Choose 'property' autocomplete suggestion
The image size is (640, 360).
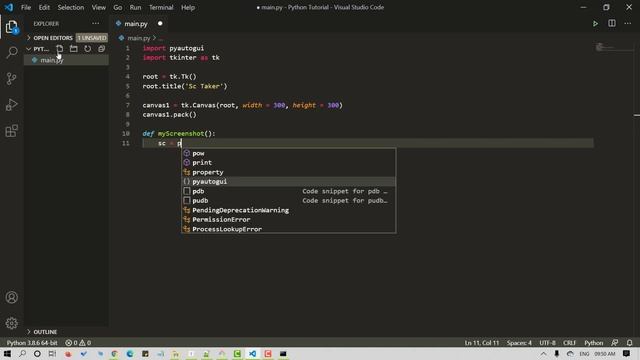(289, 172)
